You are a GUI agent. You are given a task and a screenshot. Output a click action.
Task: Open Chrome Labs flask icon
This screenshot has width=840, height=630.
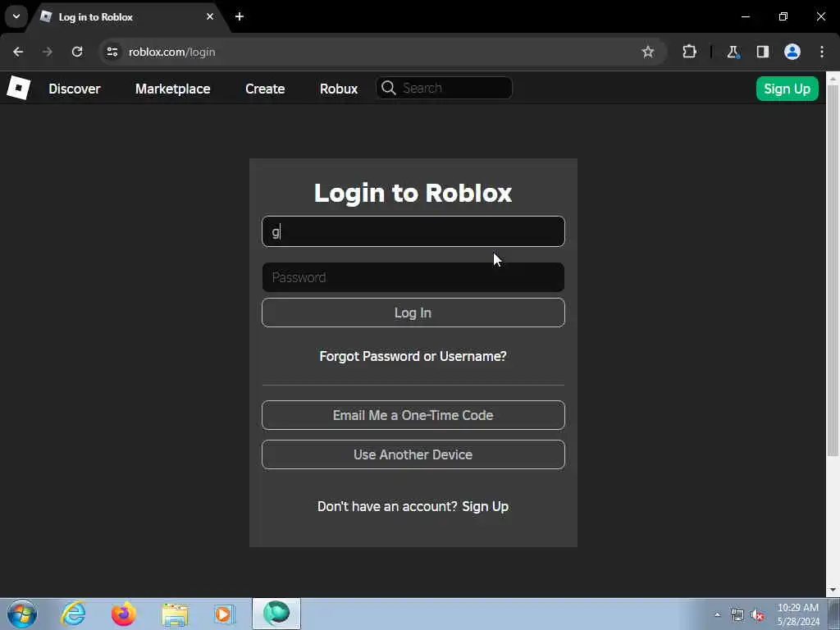coord(733,52)
